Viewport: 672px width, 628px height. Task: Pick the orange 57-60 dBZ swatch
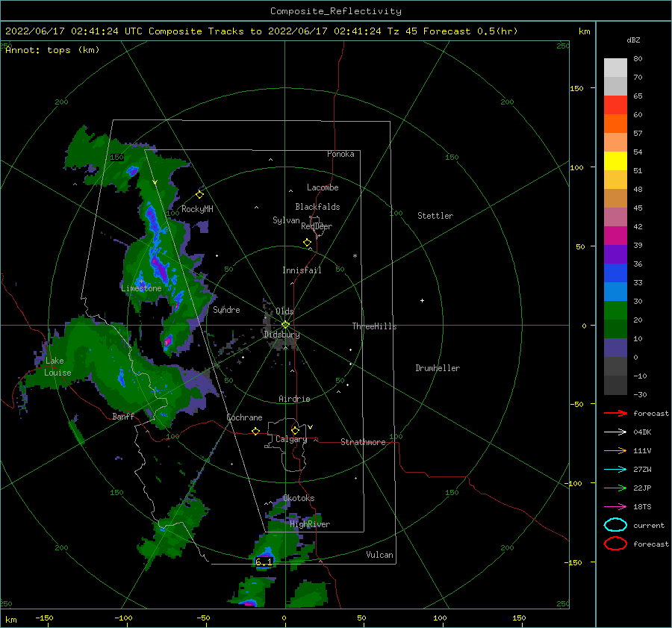[615, 124]
